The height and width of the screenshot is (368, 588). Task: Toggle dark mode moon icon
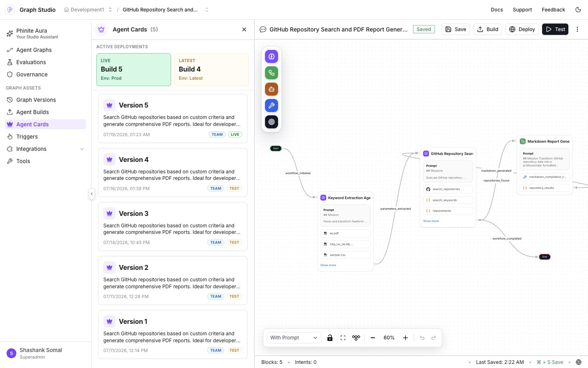click(x=578, y=9)
